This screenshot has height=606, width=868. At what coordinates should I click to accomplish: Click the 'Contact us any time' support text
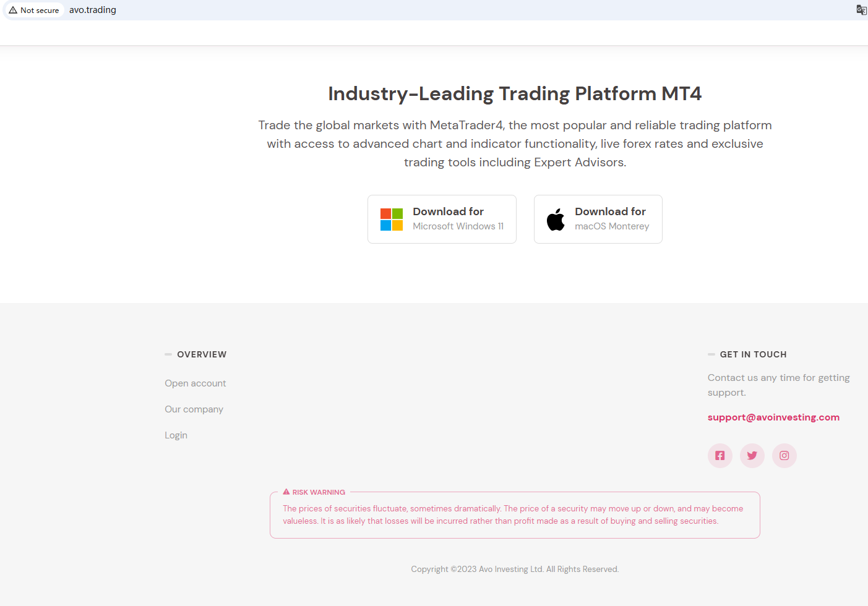(x=779, y=385)
